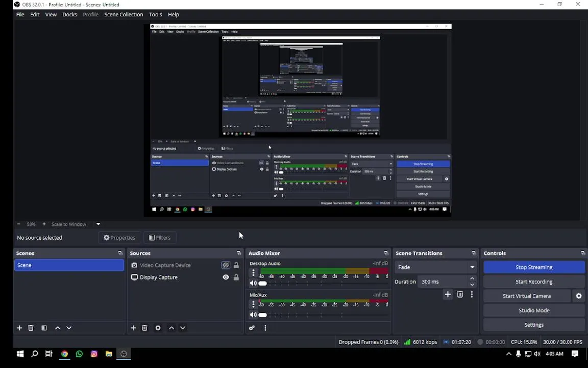The width and height of the screenshot is (588, 368).
Task: Open the View menu
Action: (x=51, y=14)
